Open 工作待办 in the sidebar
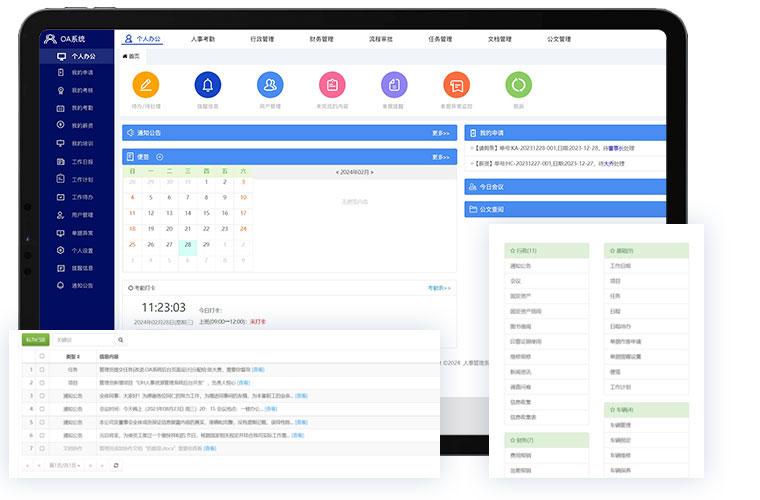 coord(77,197)
